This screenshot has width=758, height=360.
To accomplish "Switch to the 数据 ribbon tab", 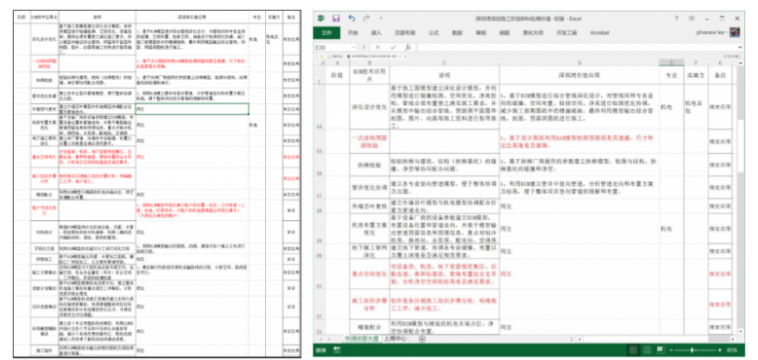I will [457, 33].
